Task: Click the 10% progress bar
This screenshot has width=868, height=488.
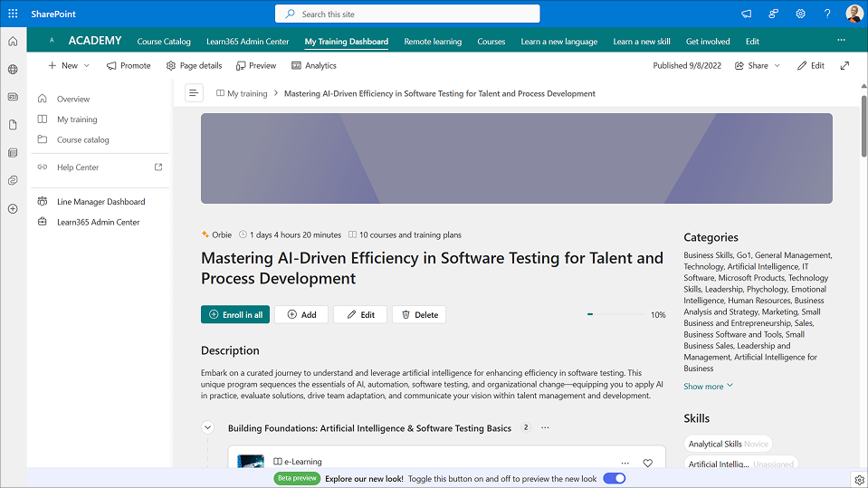Action: [x=616, y=314]
